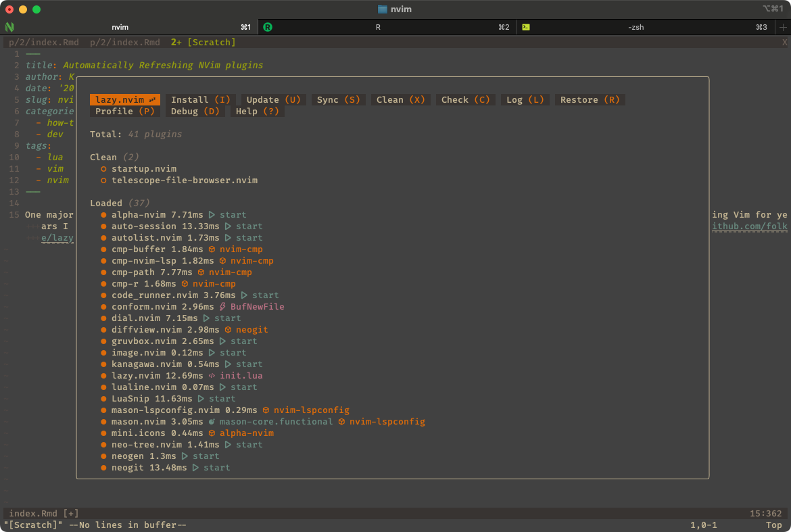Click the filled bullet beside gruvbox.nvim
The width and height of the screenshot is (791, 532).
[x=103, y=341]
